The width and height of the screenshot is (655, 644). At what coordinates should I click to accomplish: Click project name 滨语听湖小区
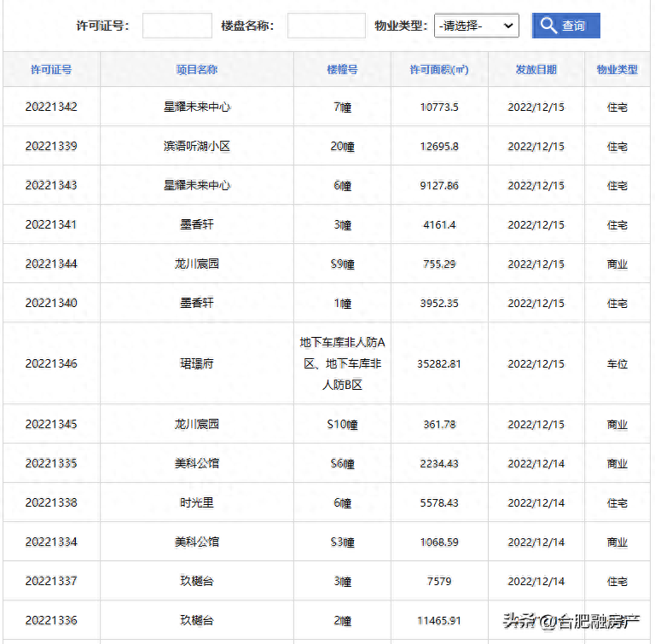tap(197, 146)
